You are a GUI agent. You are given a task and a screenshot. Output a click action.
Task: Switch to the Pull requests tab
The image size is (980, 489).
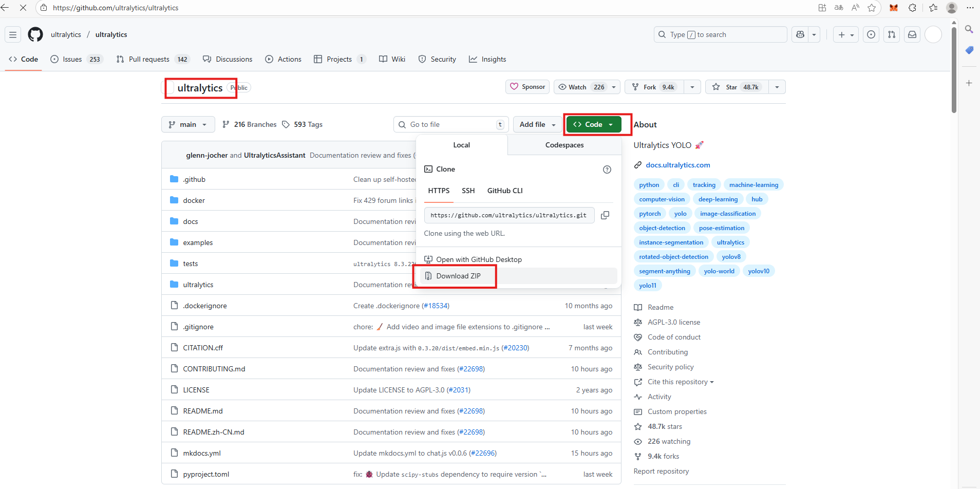pyautogui.click(x=153, y=59)
